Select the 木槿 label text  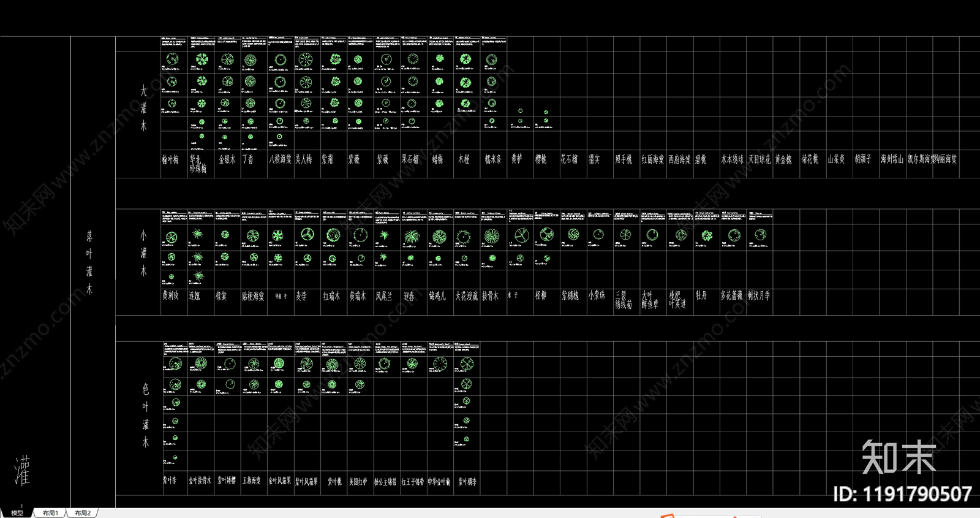(x=464, y=159)
